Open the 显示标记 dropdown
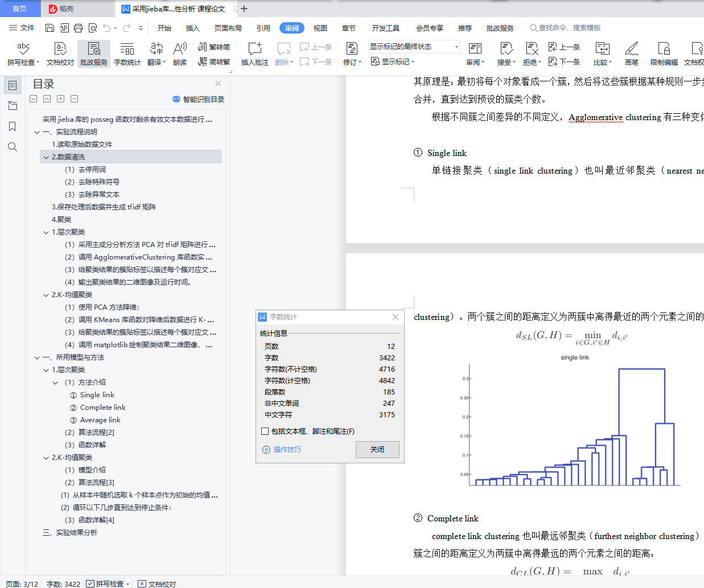The height and width of the screenshot is (588, 704). 393,61
